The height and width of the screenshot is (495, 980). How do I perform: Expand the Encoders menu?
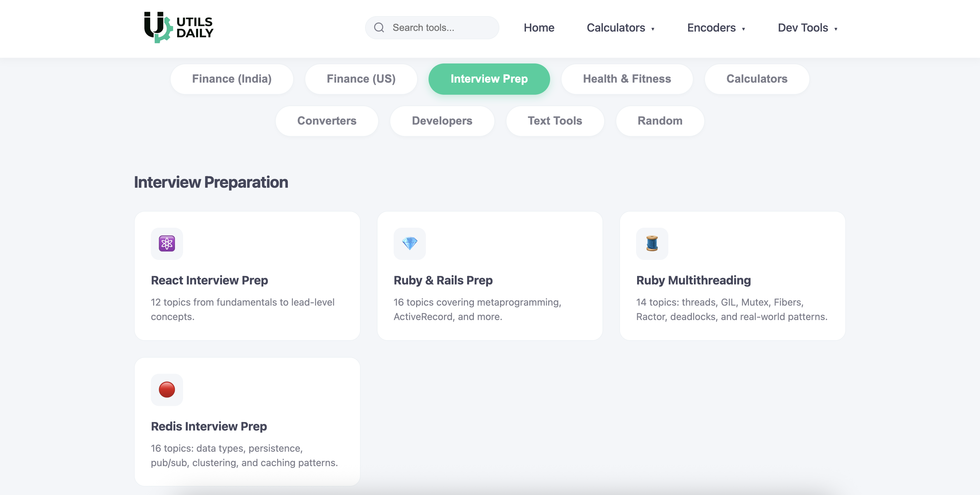coord(716,28)
